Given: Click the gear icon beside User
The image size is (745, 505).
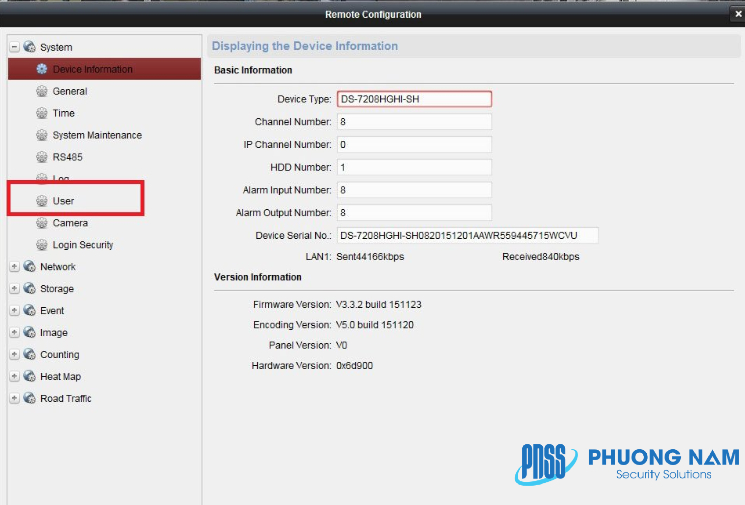Looking at the screenshot, I should click(42, 201).
